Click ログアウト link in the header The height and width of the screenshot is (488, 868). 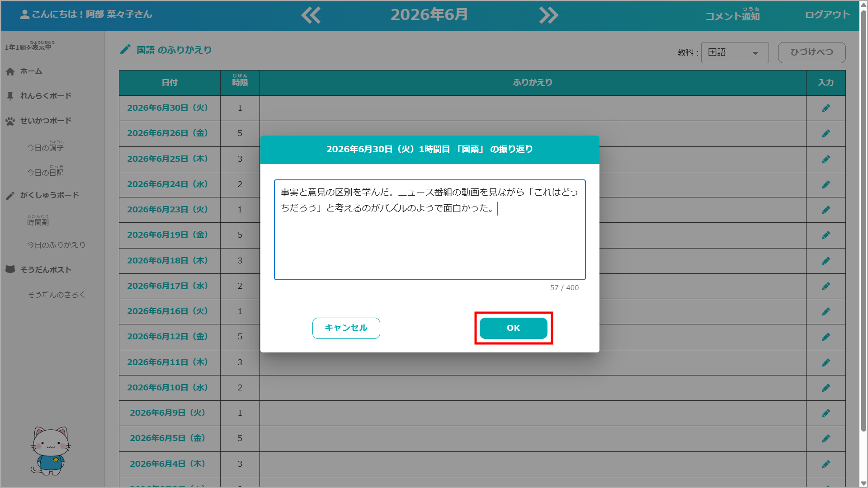tap(827, 15)
